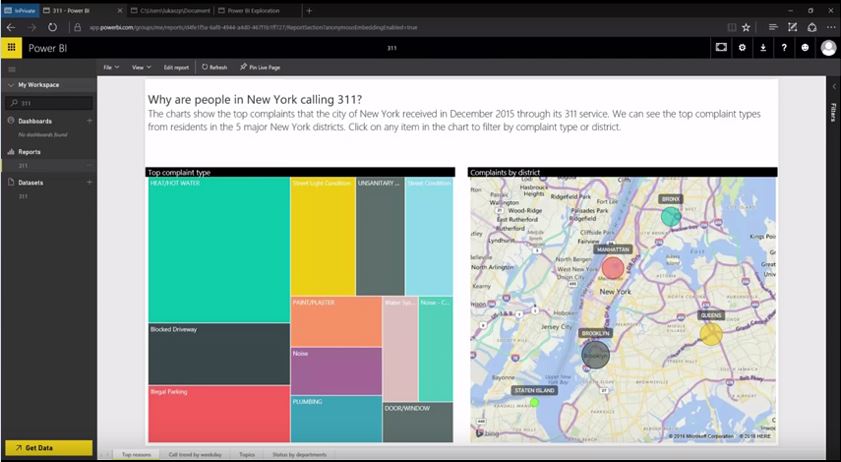This screenshot has height=462, width=841.
Task: Add page to favorites with star icon
Action: click(x=746, y=27)
